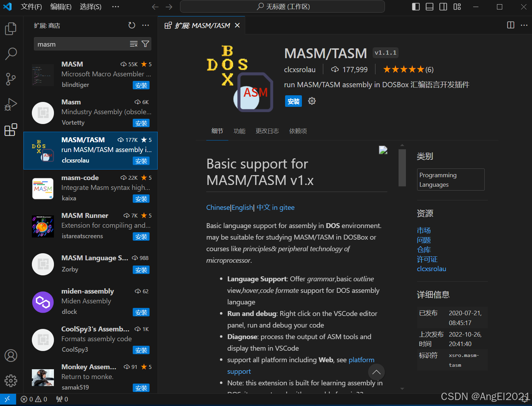Install MASM by blindtiger
The image size is (532, 406).
click(141, 85)
